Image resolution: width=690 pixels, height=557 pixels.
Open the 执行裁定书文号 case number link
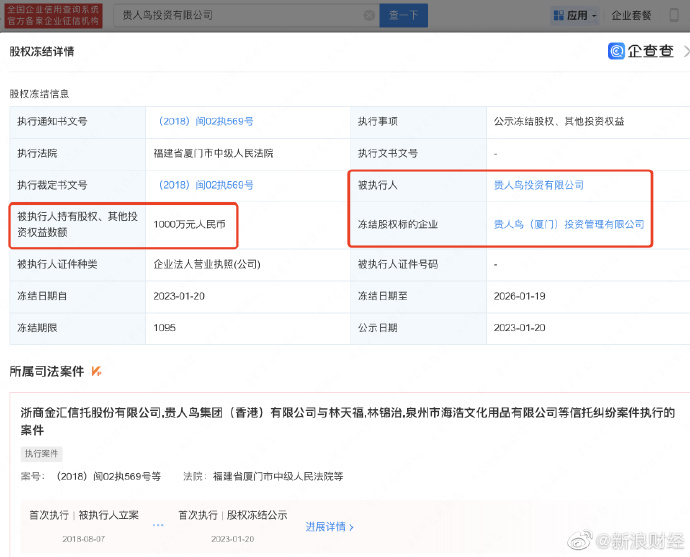click(205, 185)
